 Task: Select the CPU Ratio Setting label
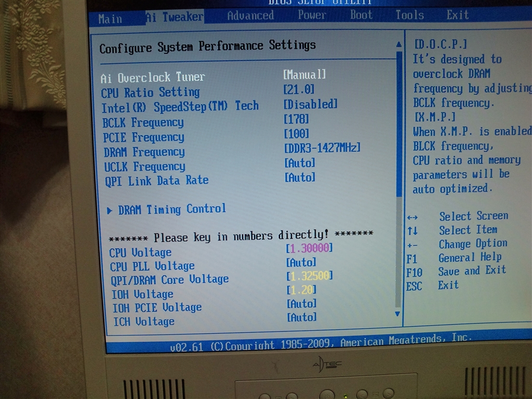coord(150,92)
